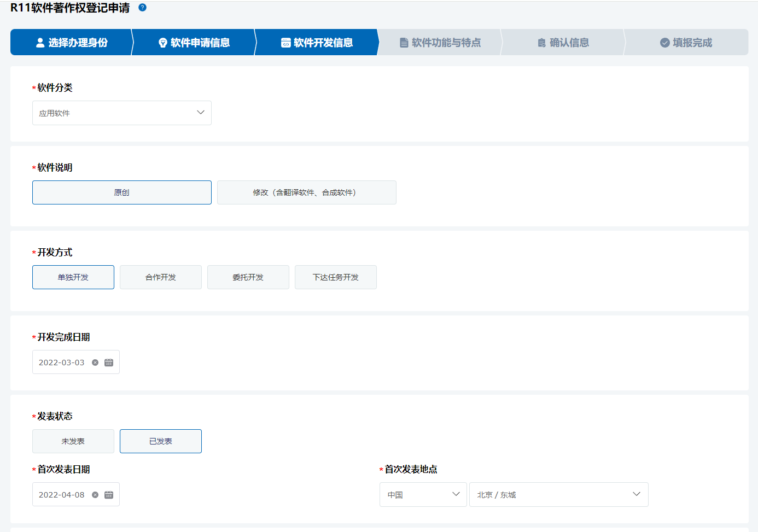The height and width of the screenshot is (532, 758).
Task: Open calendar picker for 开发完成日期
Action: tap(109, 363)
